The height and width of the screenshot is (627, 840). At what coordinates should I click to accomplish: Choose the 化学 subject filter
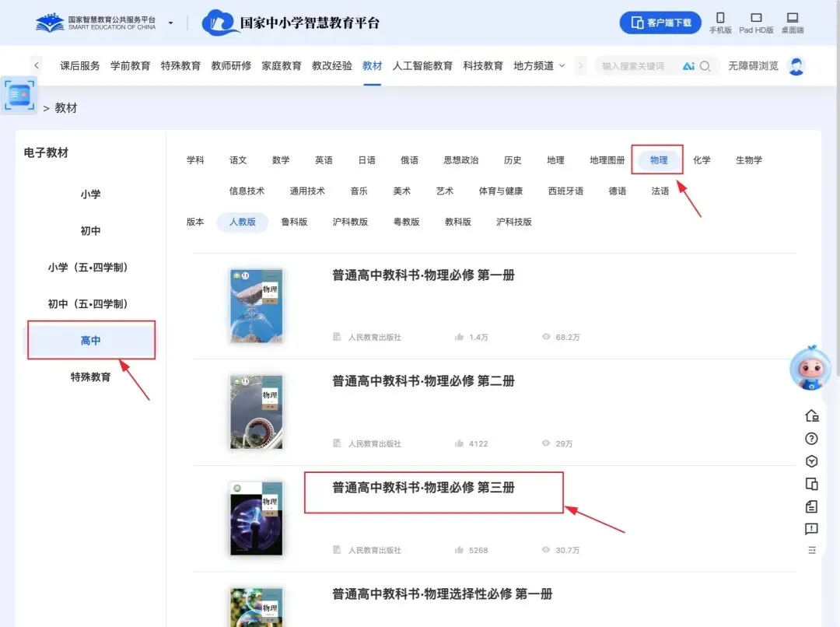[x=702, y=159]
